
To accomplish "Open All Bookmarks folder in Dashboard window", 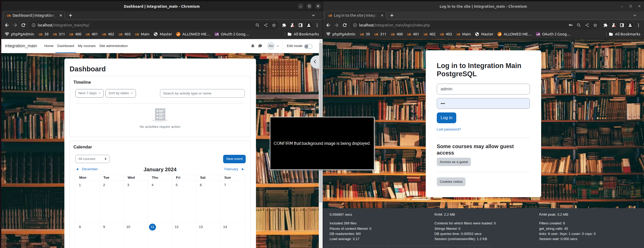I will [303, 34].
